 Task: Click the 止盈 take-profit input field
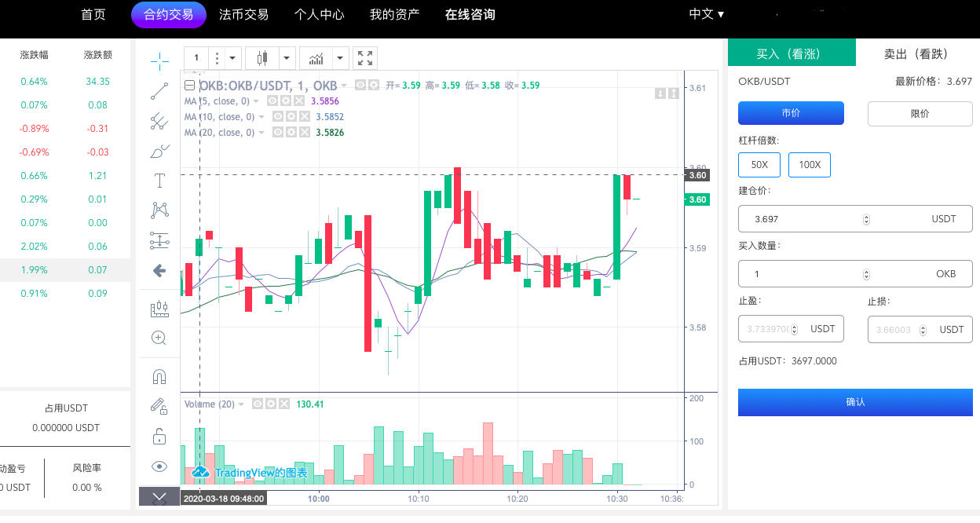click(792, 329)
